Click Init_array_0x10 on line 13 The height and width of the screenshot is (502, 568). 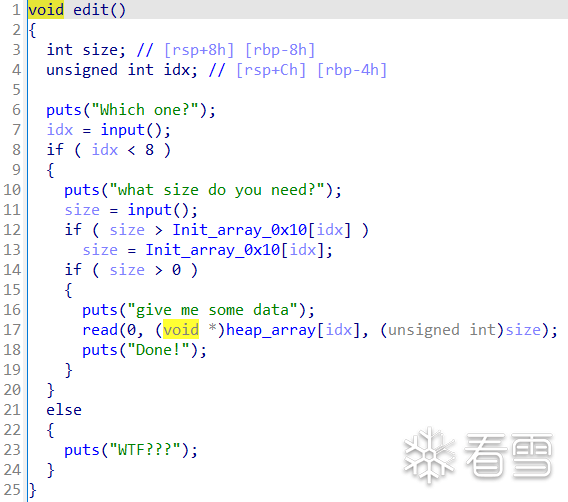tap(213, 250)
